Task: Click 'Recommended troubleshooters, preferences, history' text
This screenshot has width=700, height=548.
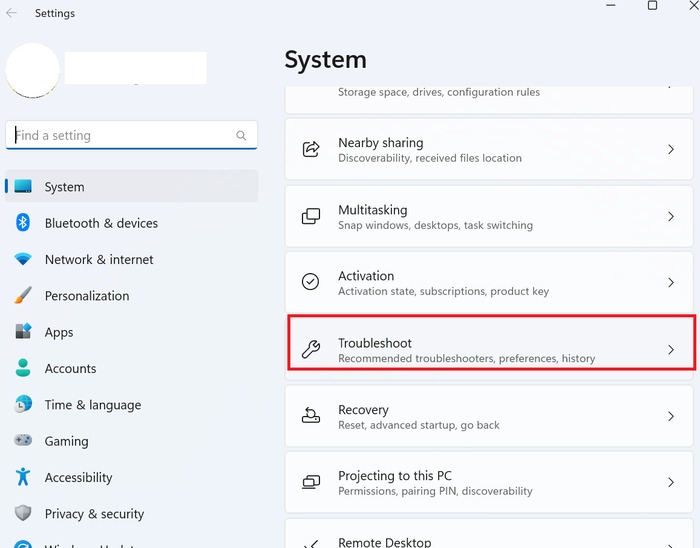Action: pyautogui.click(x=467, y=358)
